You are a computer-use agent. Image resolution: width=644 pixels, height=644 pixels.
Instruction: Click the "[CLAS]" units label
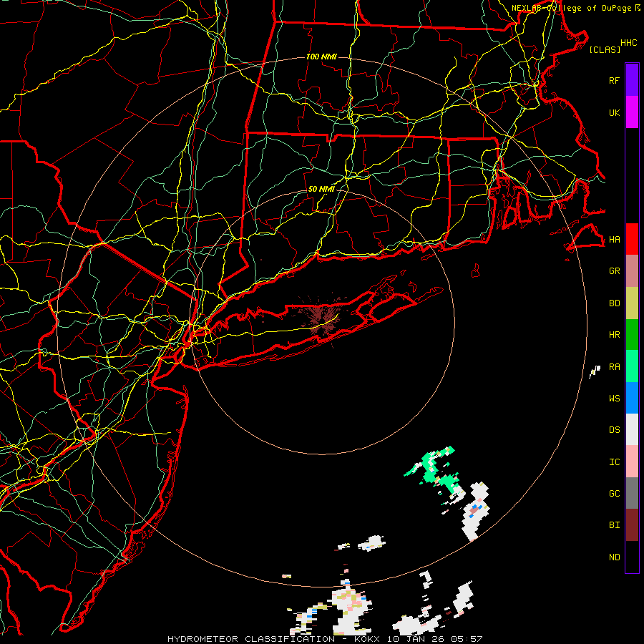coord(605,49)
